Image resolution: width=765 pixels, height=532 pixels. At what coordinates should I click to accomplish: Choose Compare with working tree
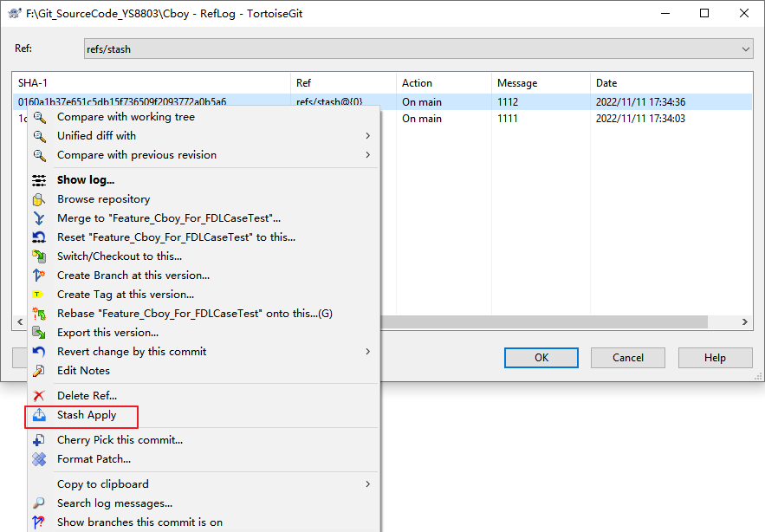(x=204, y=117)
